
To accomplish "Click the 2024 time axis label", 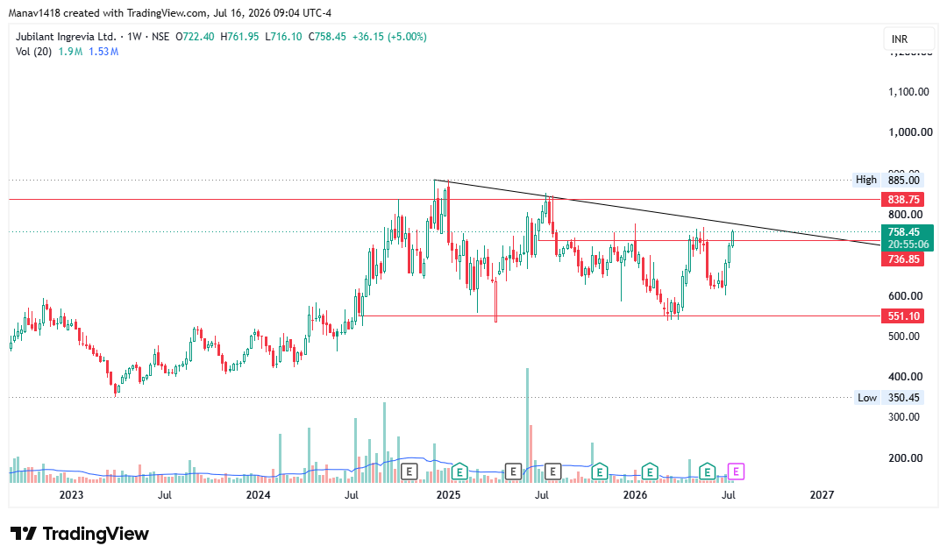I will pos(258,495).
